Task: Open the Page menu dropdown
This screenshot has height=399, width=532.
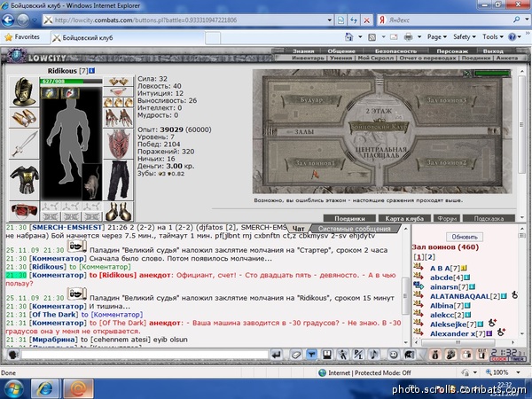Action: click(x=437, y=36)
